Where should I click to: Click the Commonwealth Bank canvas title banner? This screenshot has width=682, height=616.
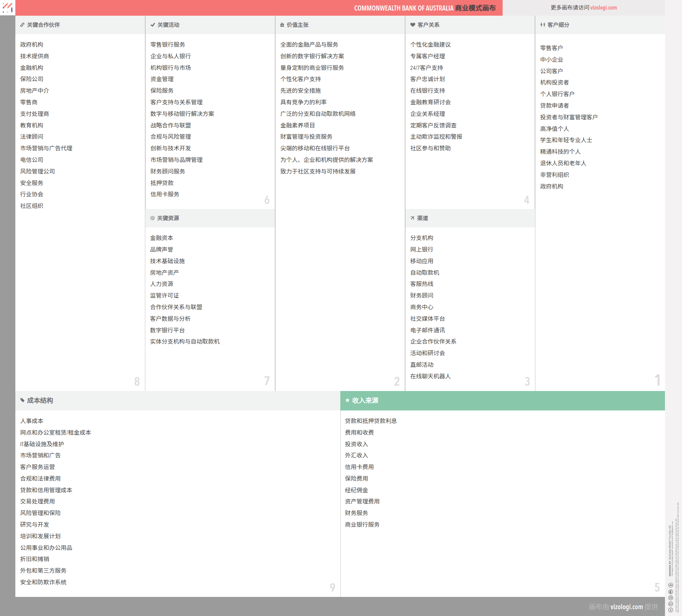coord(424,8)
